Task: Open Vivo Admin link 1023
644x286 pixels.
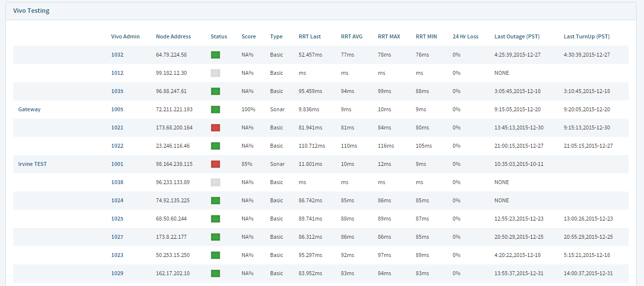Action: point(117,255)
